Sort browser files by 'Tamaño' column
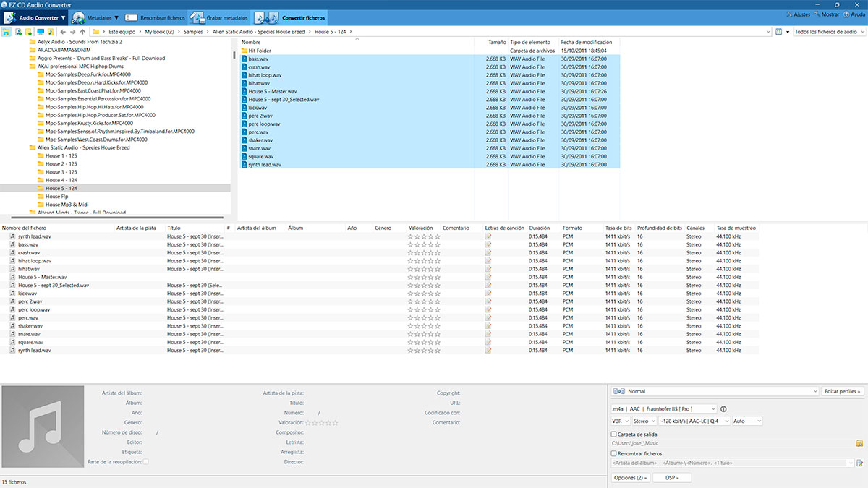 click(496, 42)
